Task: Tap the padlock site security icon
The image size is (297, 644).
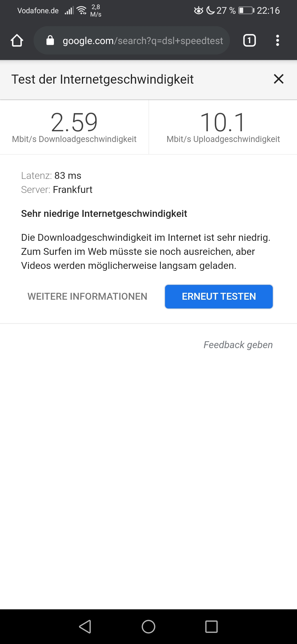Action: [x=50, y=40]
